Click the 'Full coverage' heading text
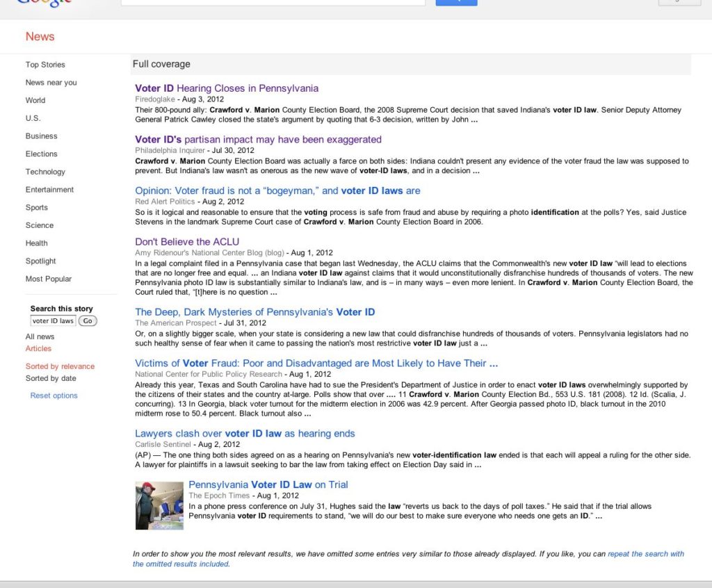 [161, 64]
